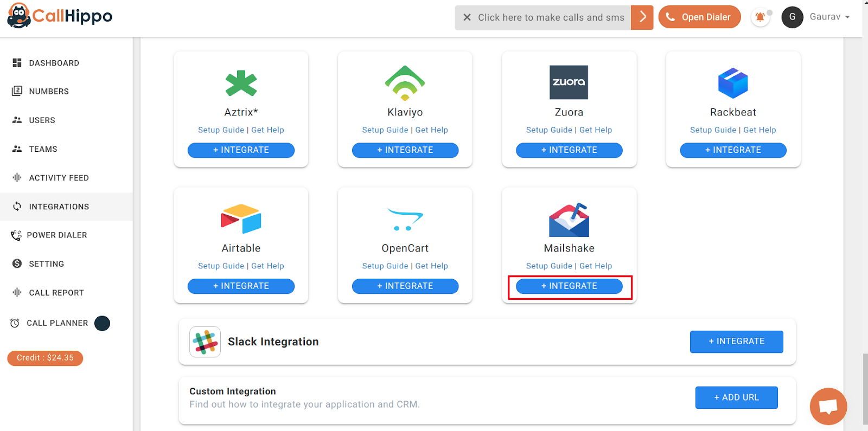Click Integrate under Mailshake
868x431 pixels.
click(x=569, y=286)
